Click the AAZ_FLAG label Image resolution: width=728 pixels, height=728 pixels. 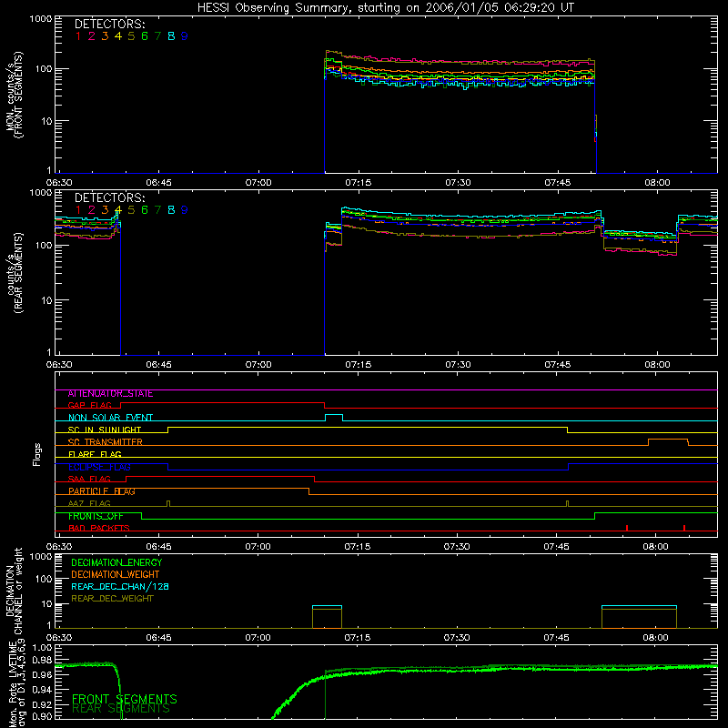(x=89, y=504)
